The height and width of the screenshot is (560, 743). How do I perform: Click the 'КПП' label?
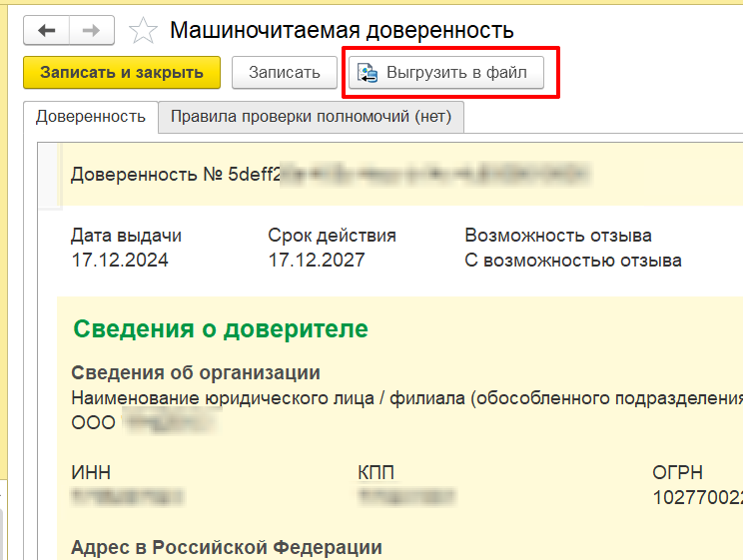pyautogui.click(x=375, y=472)
